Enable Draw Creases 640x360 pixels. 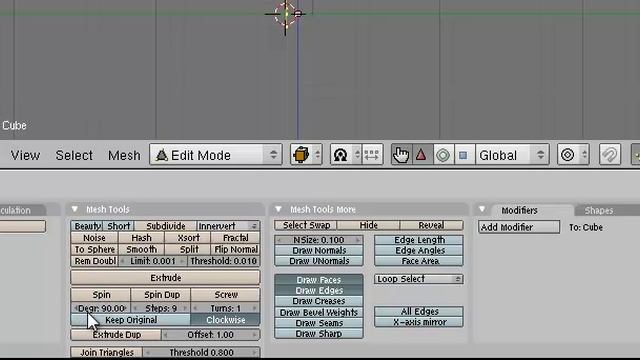(x=319, y=301)
